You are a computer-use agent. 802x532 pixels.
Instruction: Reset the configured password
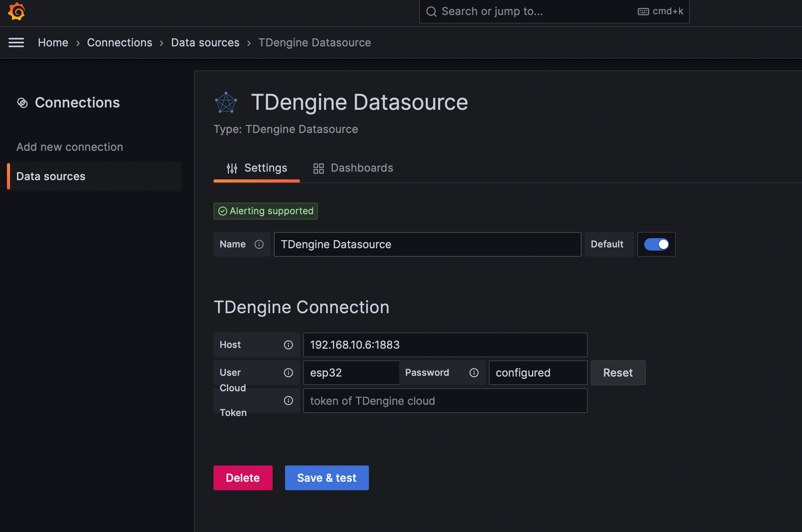pyautogui.click(x=618, y=373)
